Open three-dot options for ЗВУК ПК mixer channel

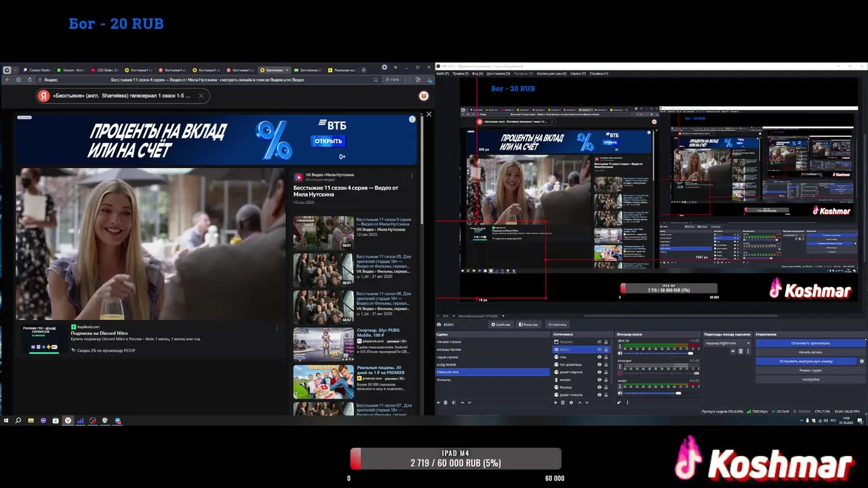click(620, 346)
